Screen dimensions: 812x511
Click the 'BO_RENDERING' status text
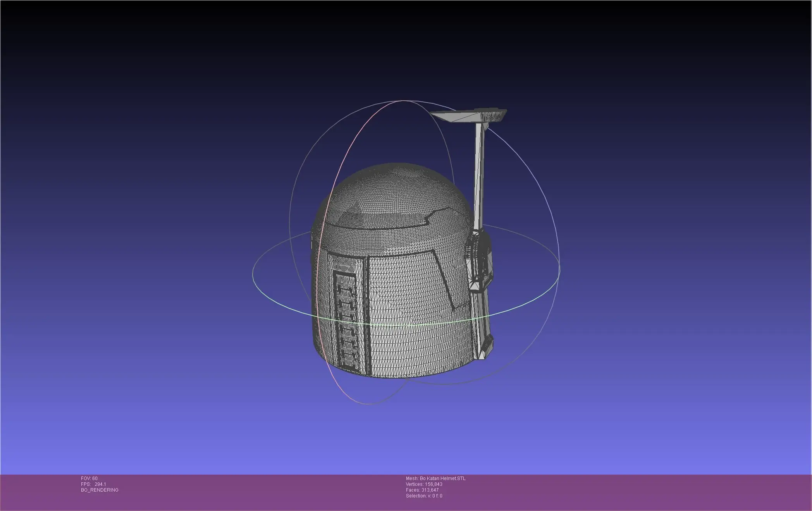tap(100, 490)
